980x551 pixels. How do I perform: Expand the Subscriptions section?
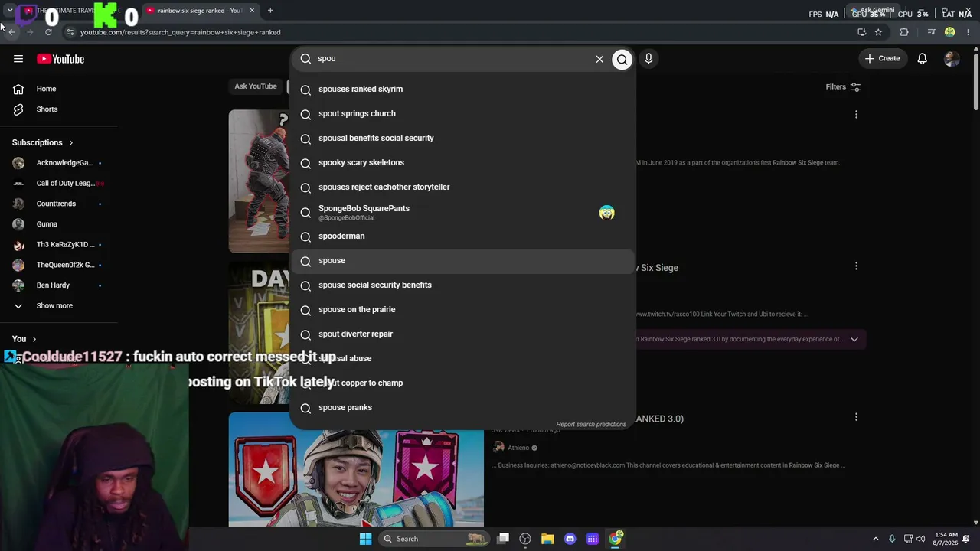(x=43, y=142)
